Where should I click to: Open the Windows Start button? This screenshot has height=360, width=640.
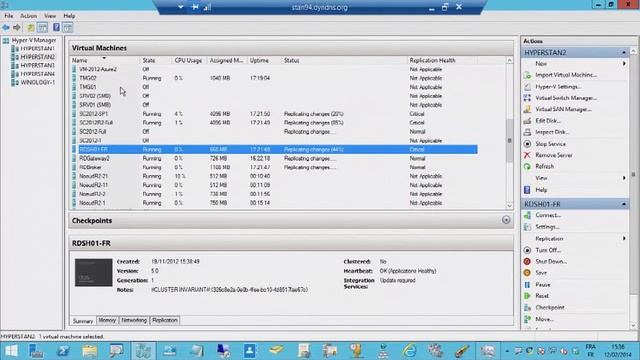(x=11, y=351)
